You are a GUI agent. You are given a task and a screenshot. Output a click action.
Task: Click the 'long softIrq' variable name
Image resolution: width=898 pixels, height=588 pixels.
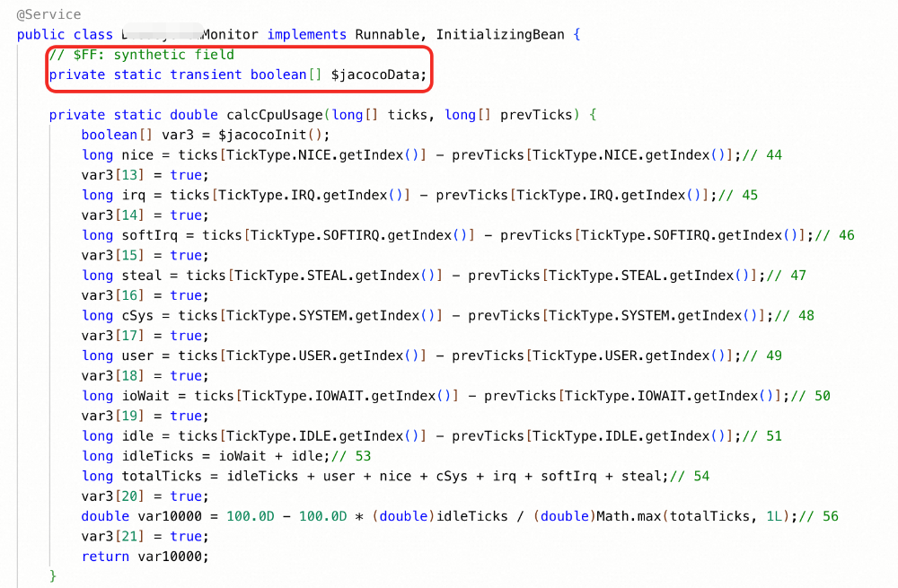point(149,235)
